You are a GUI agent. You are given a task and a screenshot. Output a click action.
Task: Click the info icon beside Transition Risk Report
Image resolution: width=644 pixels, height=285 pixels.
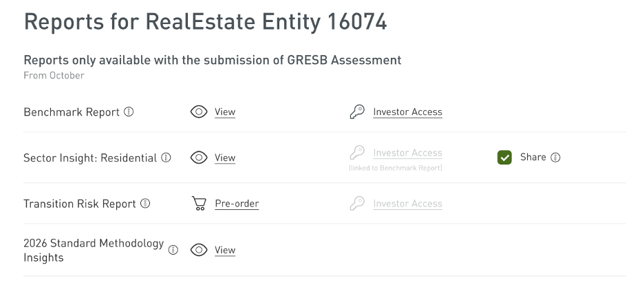pos(145,203)
